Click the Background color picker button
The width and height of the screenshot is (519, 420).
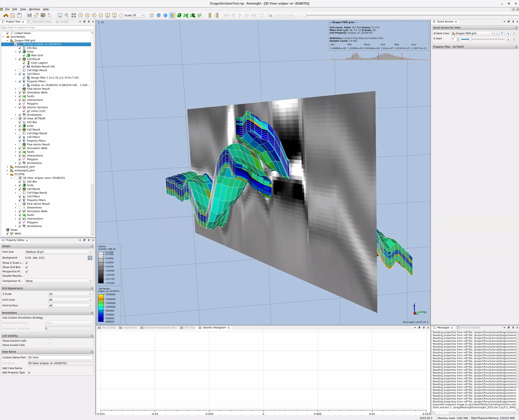tap(90, 258)
